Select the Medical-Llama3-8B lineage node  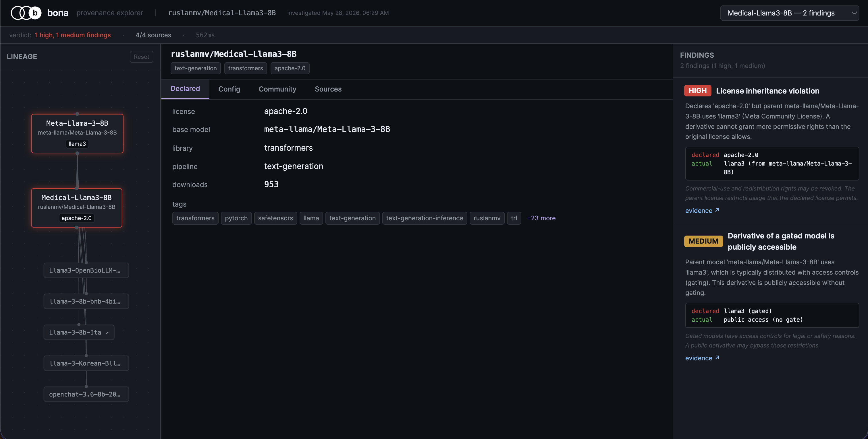coord(76,208)
